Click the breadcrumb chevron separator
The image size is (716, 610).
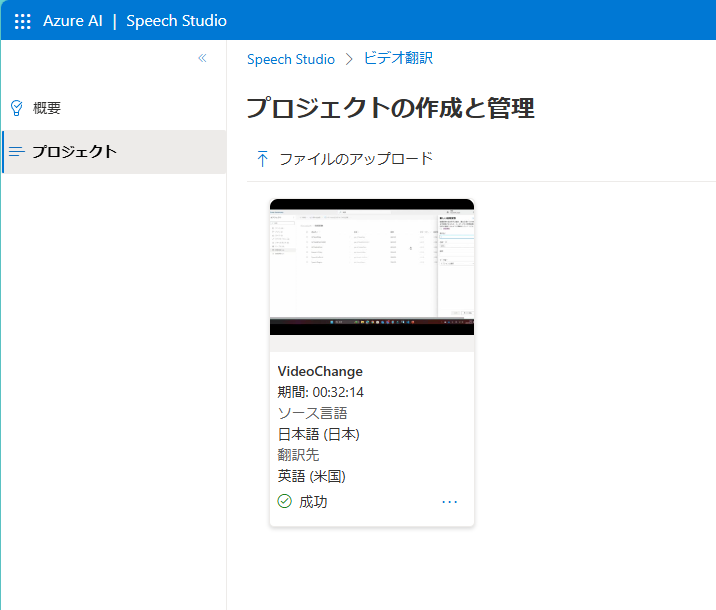[x=349, y=59]
